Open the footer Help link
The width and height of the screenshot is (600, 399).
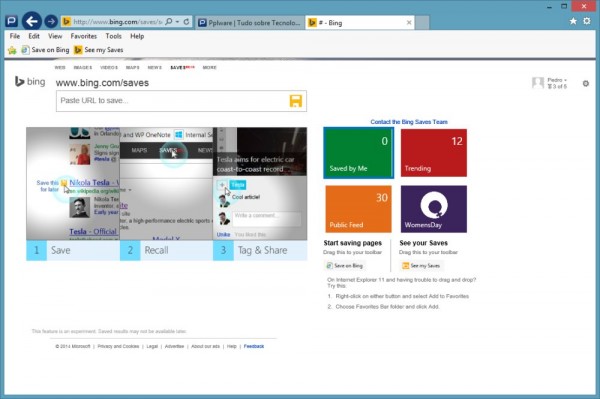pos(232,346)
